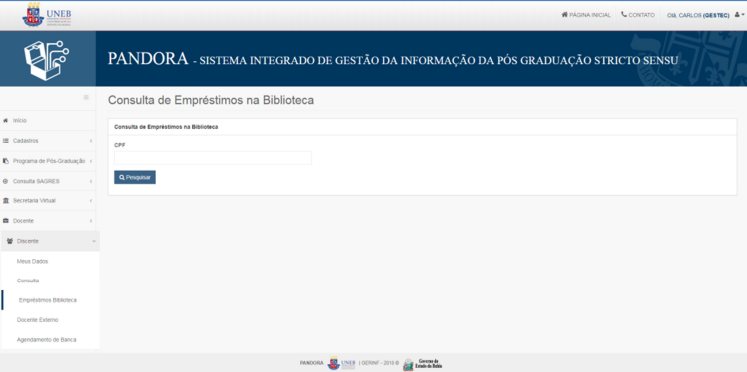
Task: Click the chevron next to Programa de Pós-Graduação
Action: (91, 161)
